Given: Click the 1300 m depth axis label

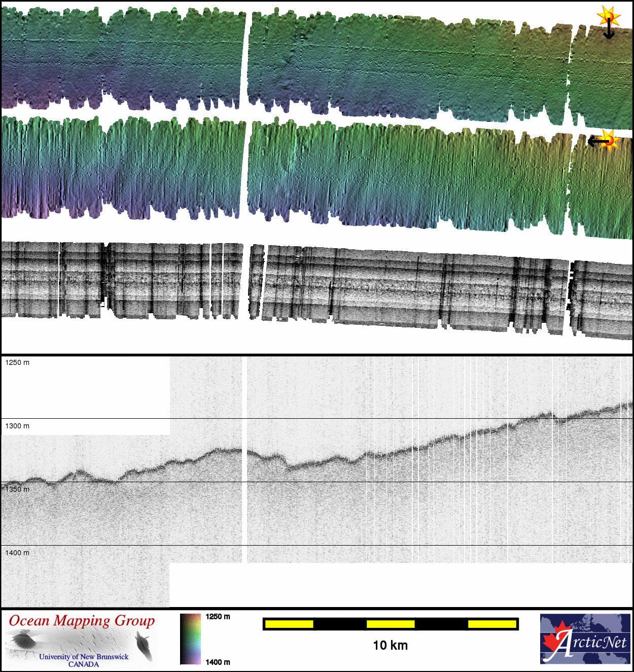Looking at the screenshot, I should pyautogui.click(x=17, y=426).
